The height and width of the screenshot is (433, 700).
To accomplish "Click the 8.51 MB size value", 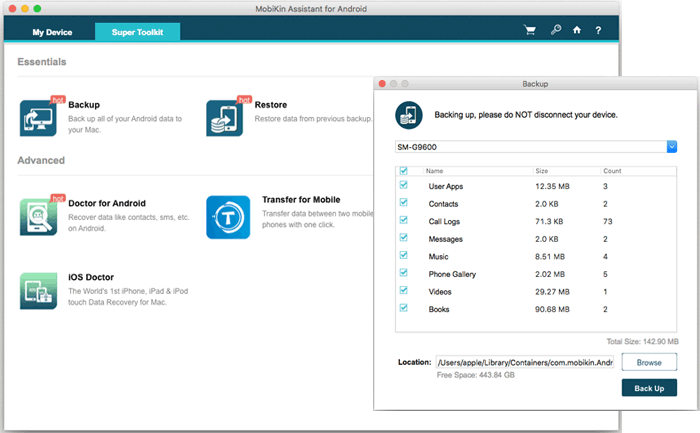I will point(550,257).
